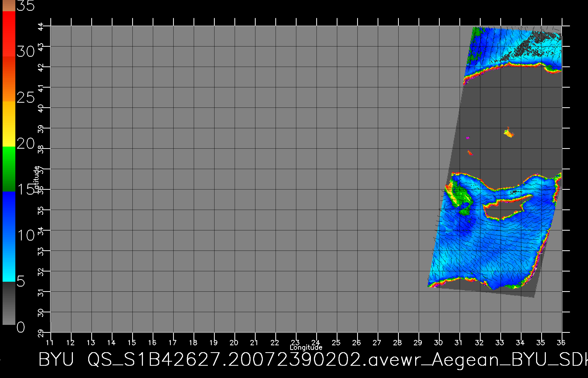Click the gray 0–5 segment of the color scale
The width and height of the screenshot is (588, 378).
9,303
